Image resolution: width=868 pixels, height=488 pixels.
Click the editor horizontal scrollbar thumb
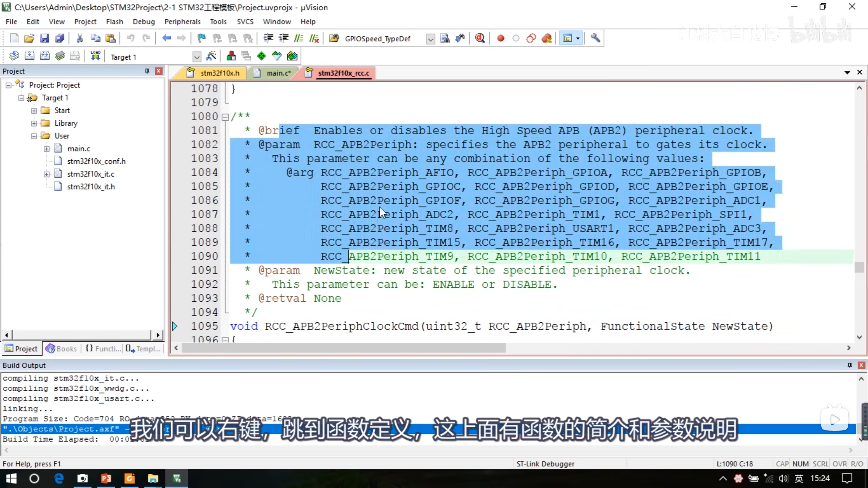pyautogui.click(x=343, y=348)
